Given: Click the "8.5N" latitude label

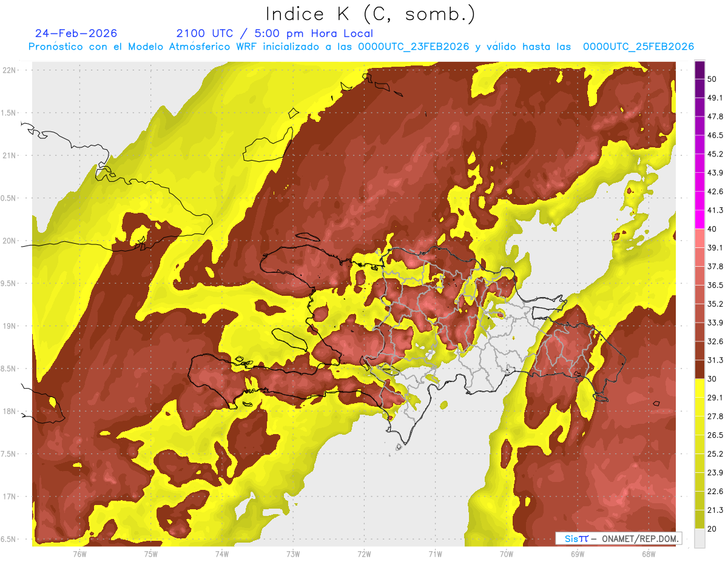Looking at the screenshot, I should (8, 369).
